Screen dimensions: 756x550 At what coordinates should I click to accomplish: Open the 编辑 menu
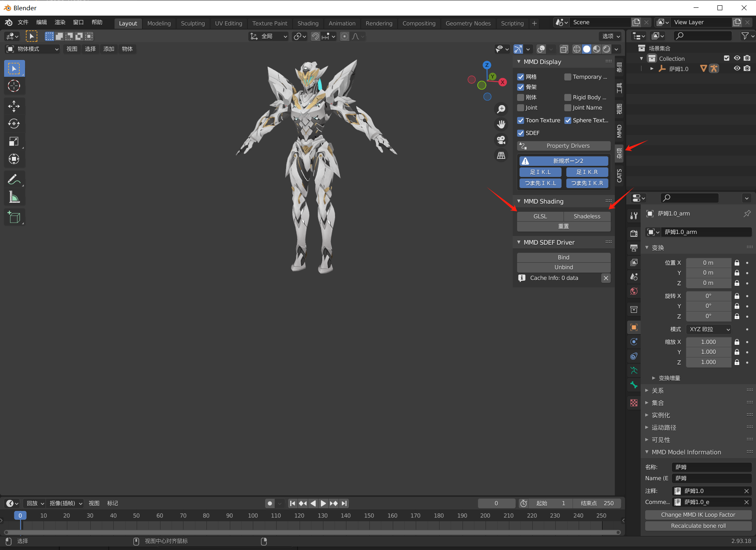click(41, 22)
